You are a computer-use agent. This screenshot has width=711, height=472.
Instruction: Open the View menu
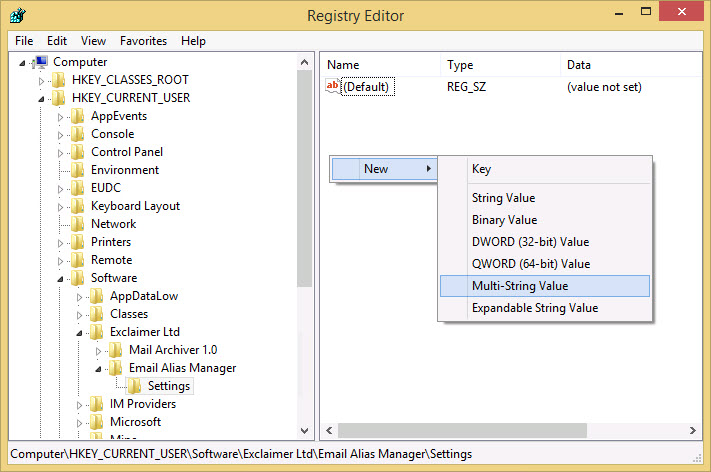[x=93, y=41]
